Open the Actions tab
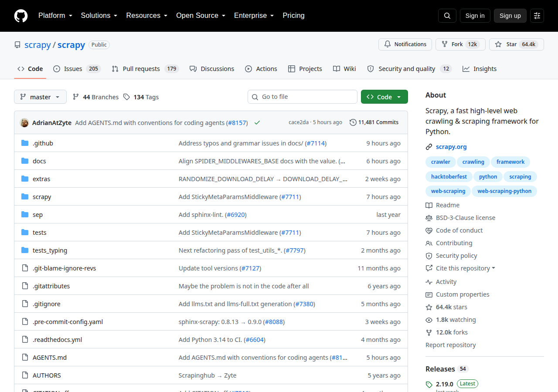 [261, 69]
